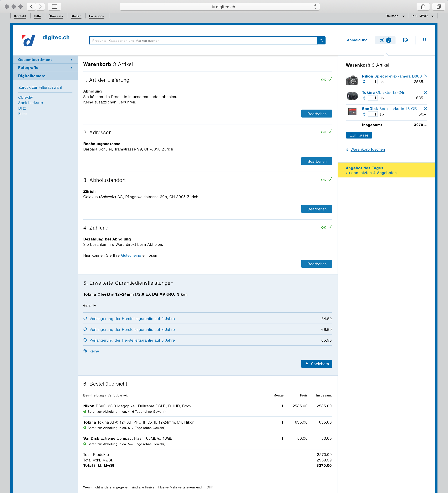This screenshot has width=448, height=493.
Task: Open the Facebook menu link
Action: coord(97,16)
